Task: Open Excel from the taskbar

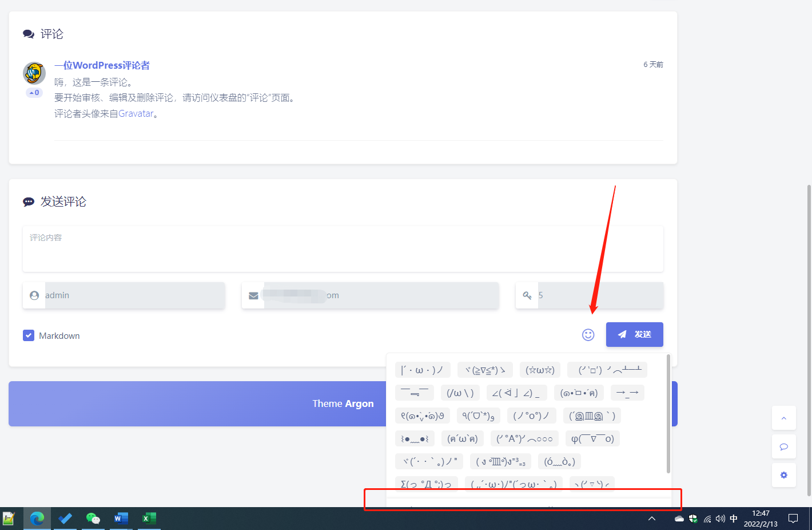Action: pos(149,519)
